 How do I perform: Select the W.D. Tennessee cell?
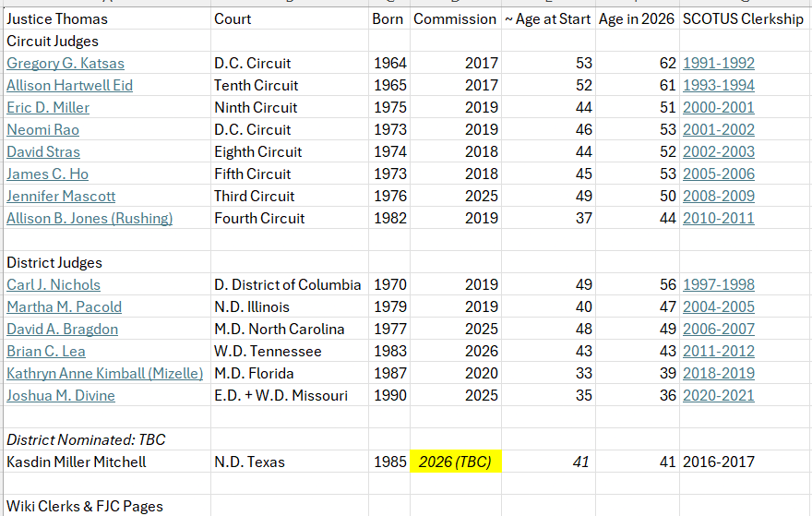[x=290, y=352]
